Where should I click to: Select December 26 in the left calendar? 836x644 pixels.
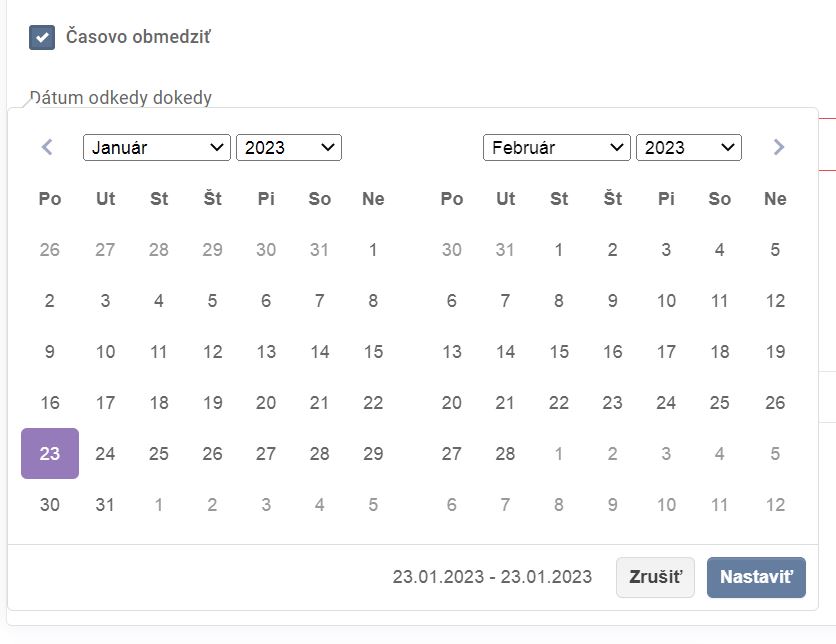tap(50, 250)
